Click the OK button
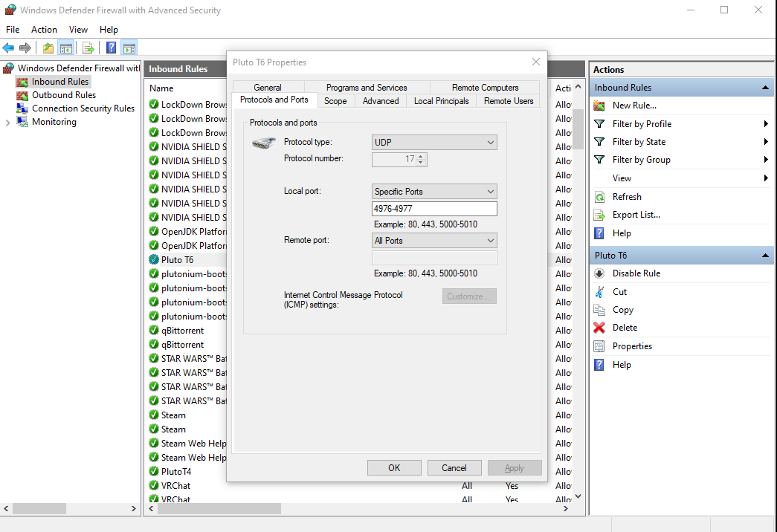 pos(394,467)
